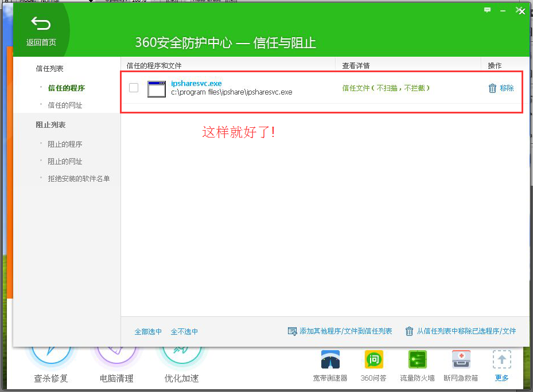533x392 pixels.
Task: Click the back arrow return-home icon
Action: point(41,23)
